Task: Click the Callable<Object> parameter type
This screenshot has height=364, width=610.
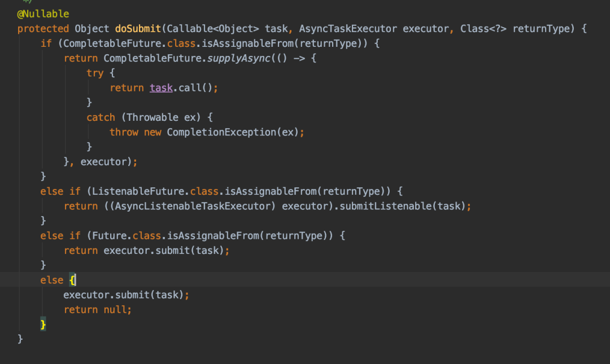Action: tap(213, 29)
